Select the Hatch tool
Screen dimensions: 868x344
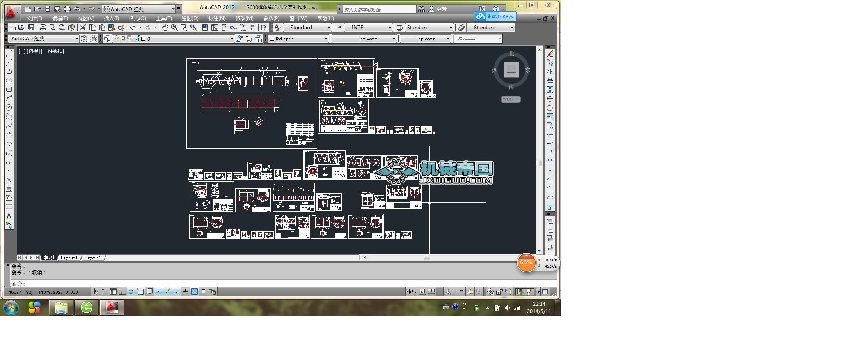tap(9, 180)
